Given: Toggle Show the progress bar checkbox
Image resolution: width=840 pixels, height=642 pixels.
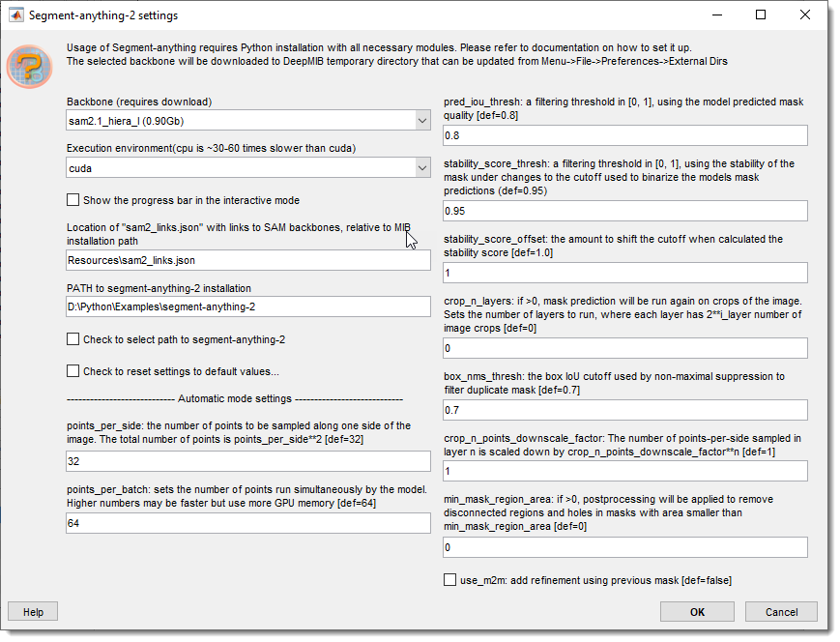Looking at the screenshot, I should tap(73, 200).
